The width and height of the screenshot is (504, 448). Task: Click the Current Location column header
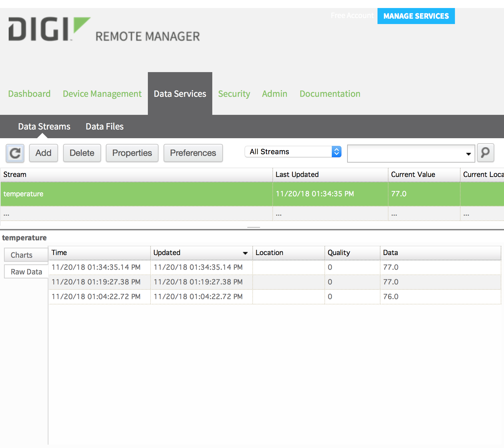(x=482, y=175)
